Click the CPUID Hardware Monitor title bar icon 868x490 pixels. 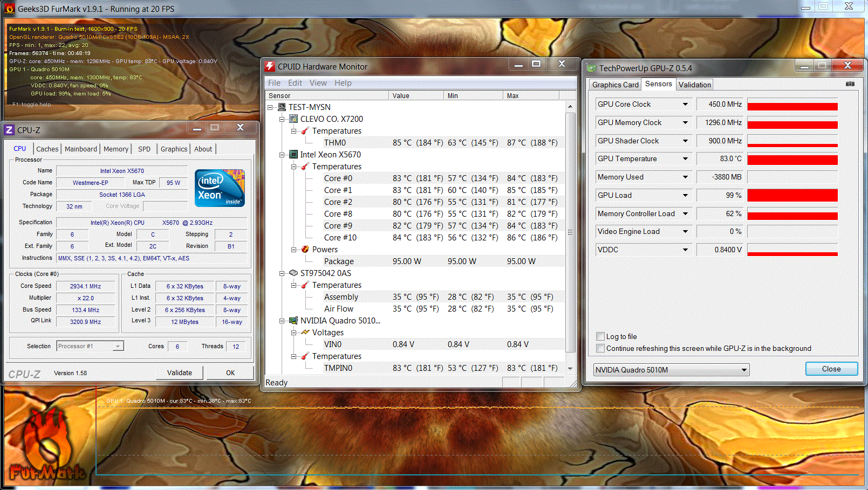(270, 66)
